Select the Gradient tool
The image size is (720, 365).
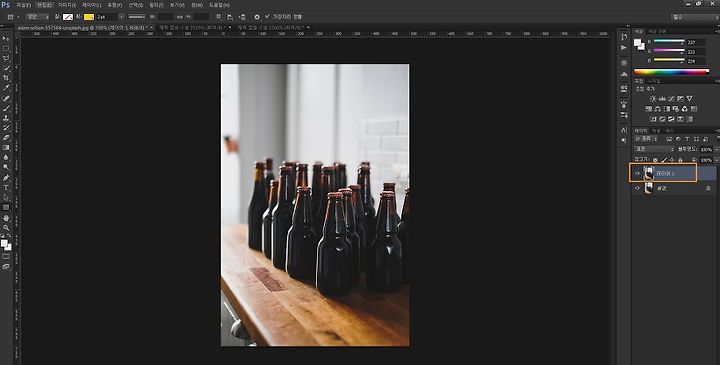tap(6, 147)
